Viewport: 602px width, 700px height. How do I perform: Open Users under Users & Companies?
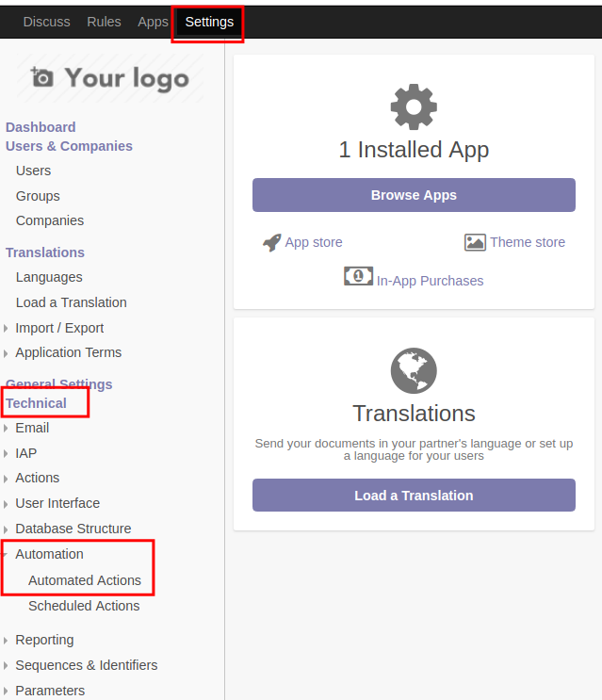tap(34, 171)
